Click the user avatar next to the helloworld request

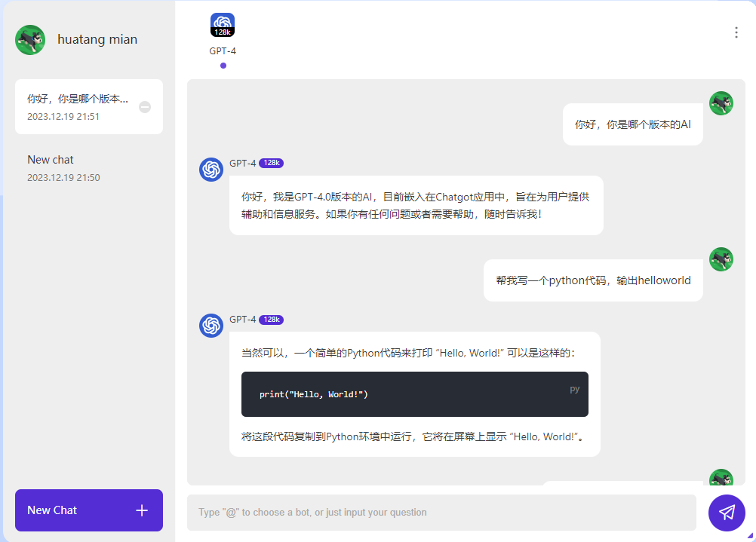721,259
